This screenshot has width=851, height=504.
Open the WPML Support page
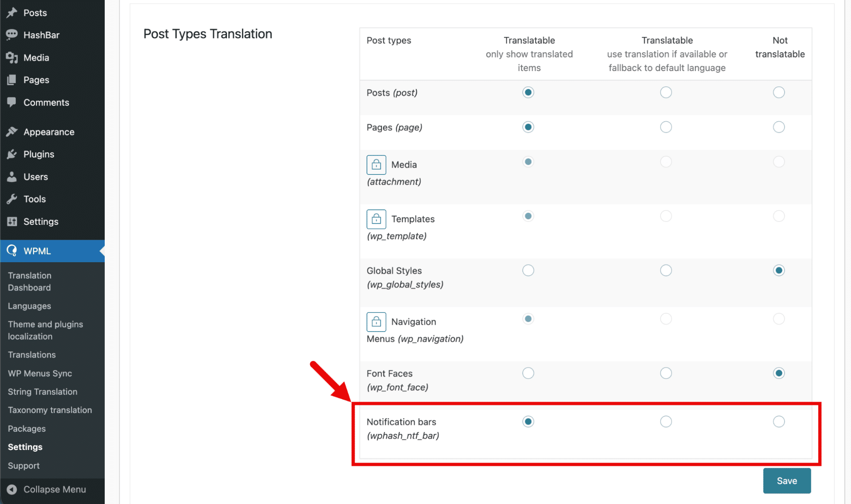click(x=23, y=465)
